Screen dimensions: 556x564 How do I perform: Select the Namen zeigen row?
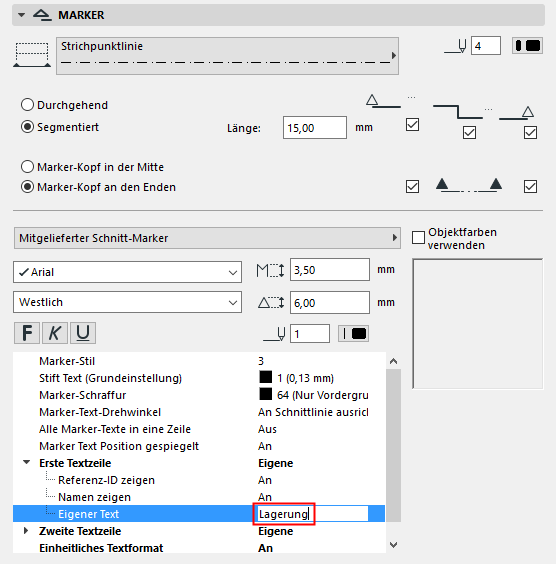click(199, 497)
